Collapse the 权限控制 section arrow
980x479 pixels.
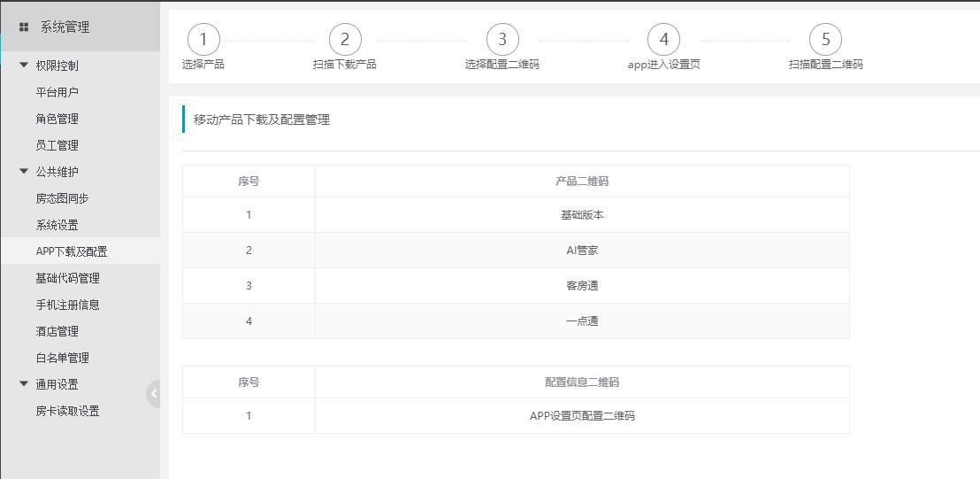[24, 65]
